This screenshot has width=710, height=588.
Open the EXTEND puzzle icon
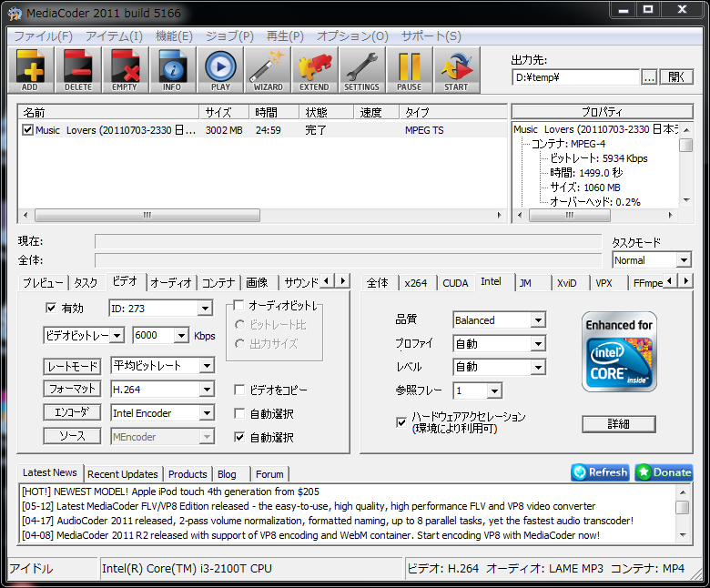[314, 70]
